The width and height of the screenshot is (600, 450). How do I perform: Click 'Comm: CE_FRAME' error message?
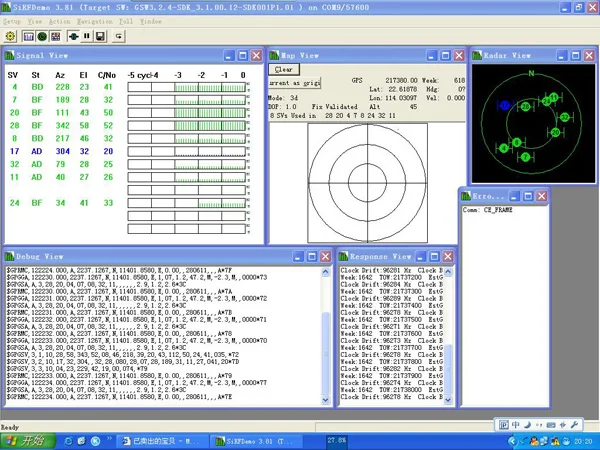pos(487,210)
